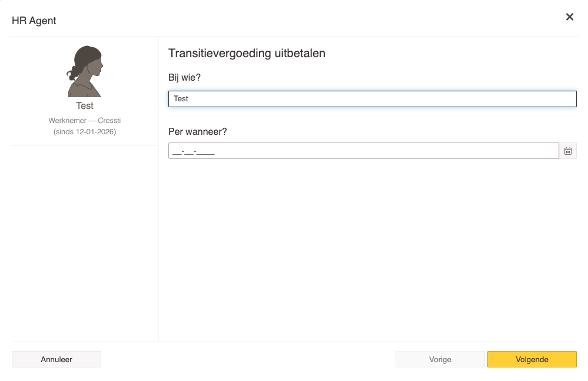Continue with the Volgende button
The height and width of the screenshot is (381, 588).
(x=531, y=359)
